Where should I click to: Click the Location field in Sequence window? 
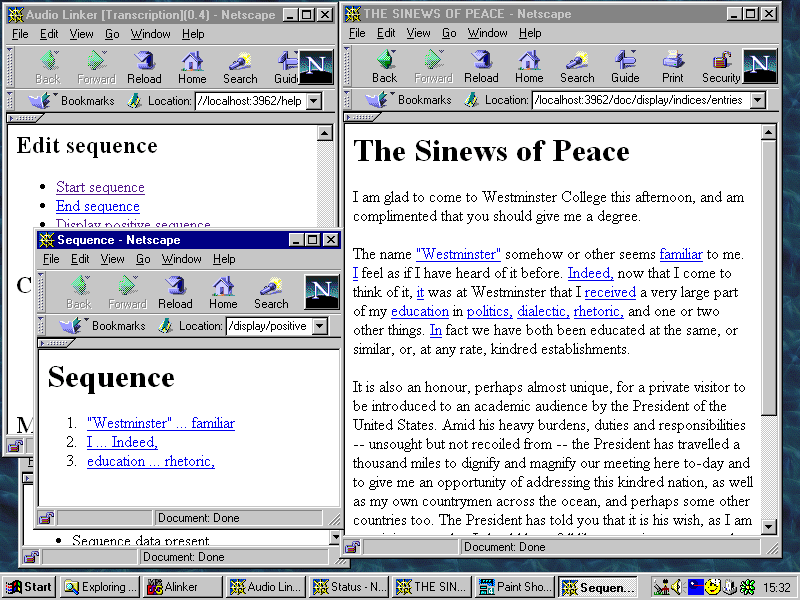point(269,326)
